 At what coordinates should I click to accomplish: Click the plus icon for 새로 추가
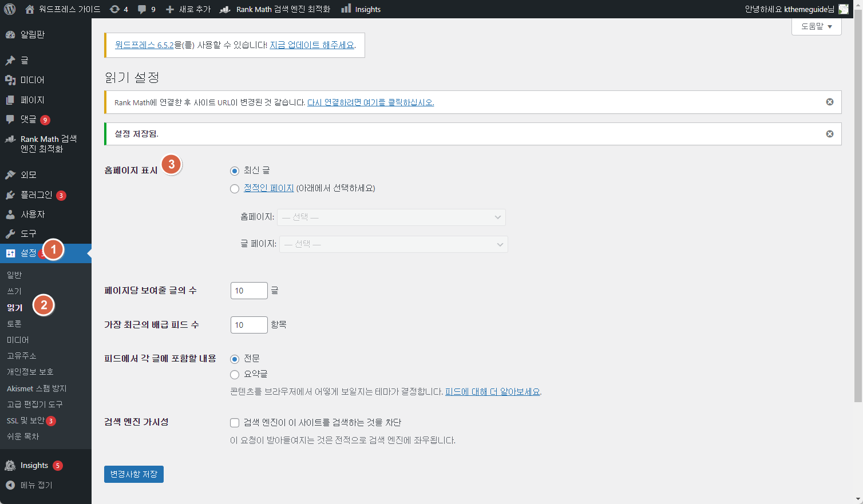click(x=169, y=9)
